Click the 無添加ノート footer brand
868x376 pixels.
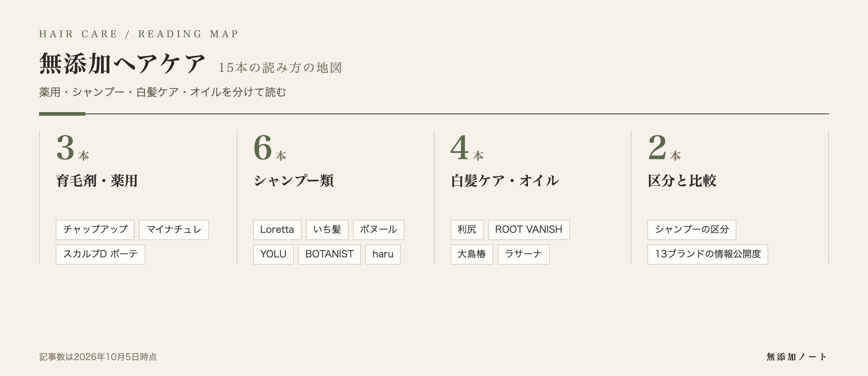tap(796, 357)
